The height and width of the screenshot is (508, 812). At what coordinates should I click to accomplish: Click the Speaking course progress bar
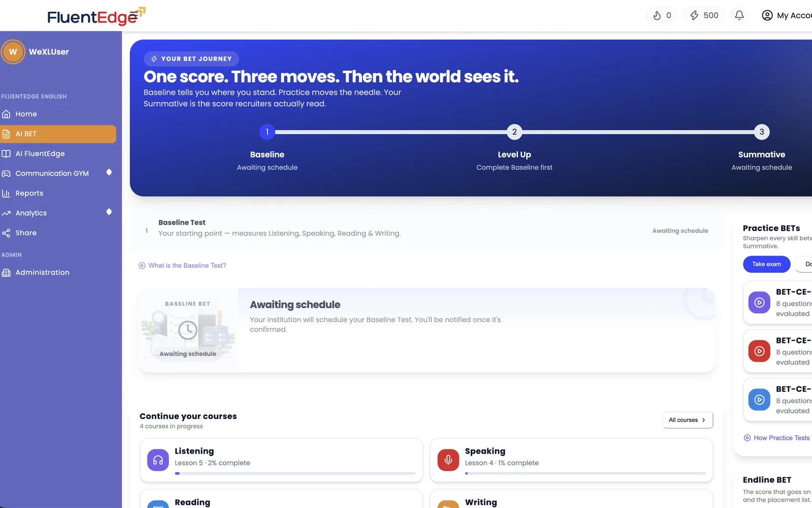pos(585,473)
